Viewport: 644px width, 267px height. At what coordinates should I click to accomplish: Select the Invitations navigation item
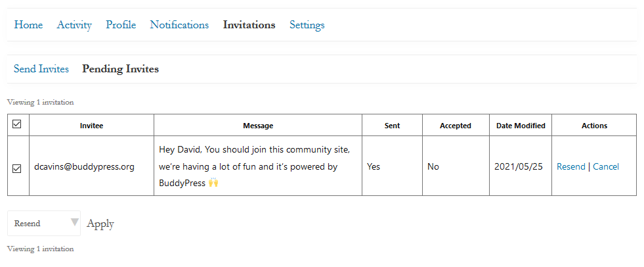[249, 25]
